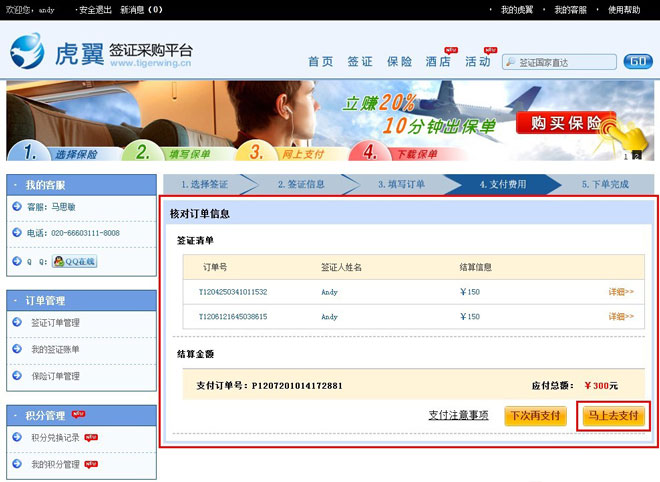Click payment number P1207201014172881
660x482 pixels.
point(297,386)
